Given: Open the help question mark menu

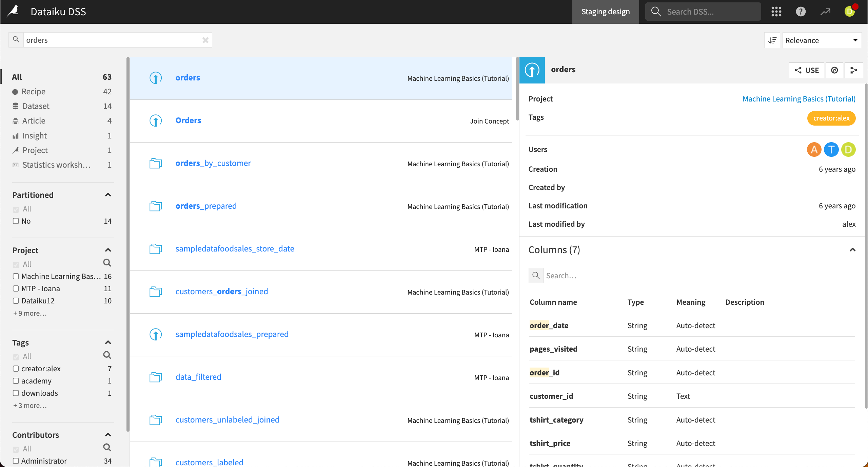Looking at the screenshot, I should (x=801, y=12).
